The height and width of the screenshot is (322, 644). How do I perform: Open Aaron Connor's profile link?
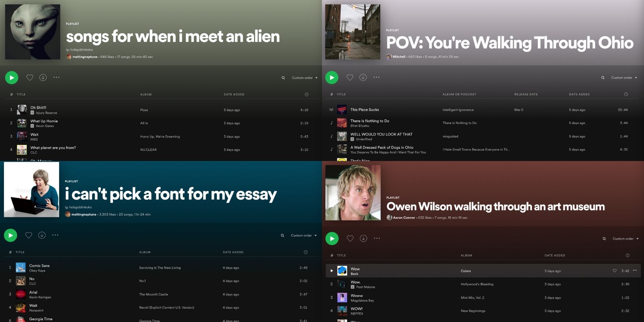point(404,218)
